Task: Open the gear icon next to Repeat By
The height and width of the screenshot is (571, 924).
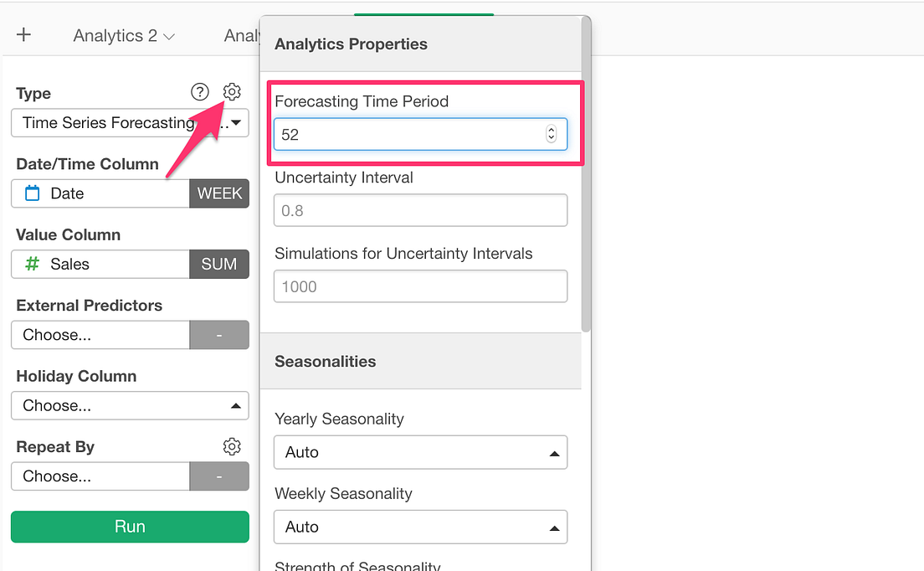Action: pyautogui.click(x=232, y=446)
